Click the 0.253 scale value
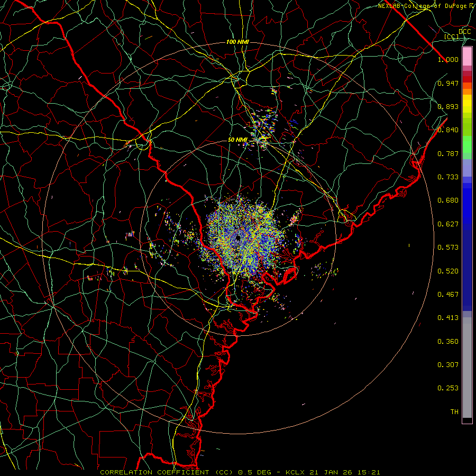The height and width of the screenshot is (476, 476). (448, 388)
